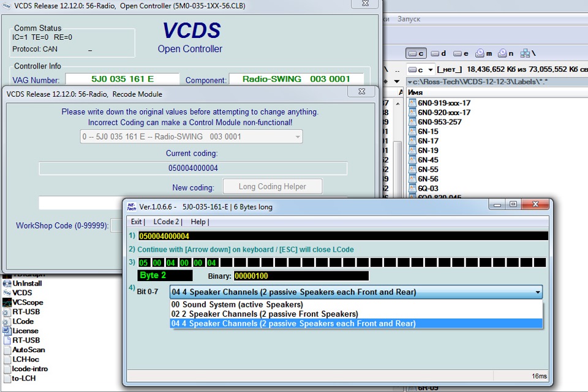Open path history dropdown arrow in file panel
This screenshot has width=588, height=392.
click(410, 82)
